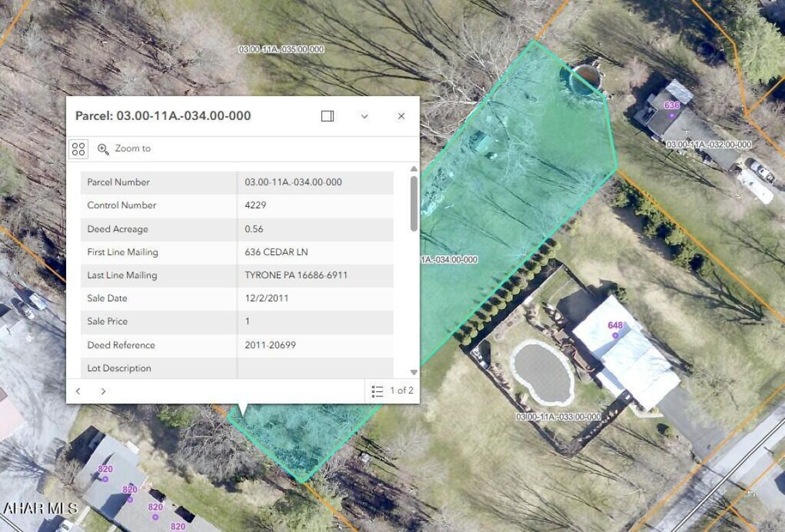Screen dimensions: 785x532
Task: Click parcel label 03.00-11A.-035.00-000 on the map
Action: pos(281,50)
